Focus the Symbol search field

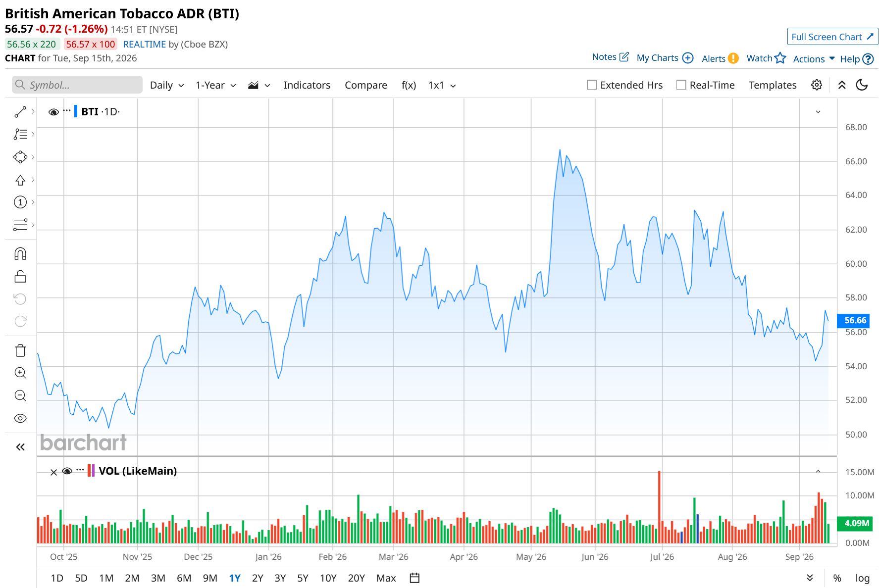[x=77, y=85]
